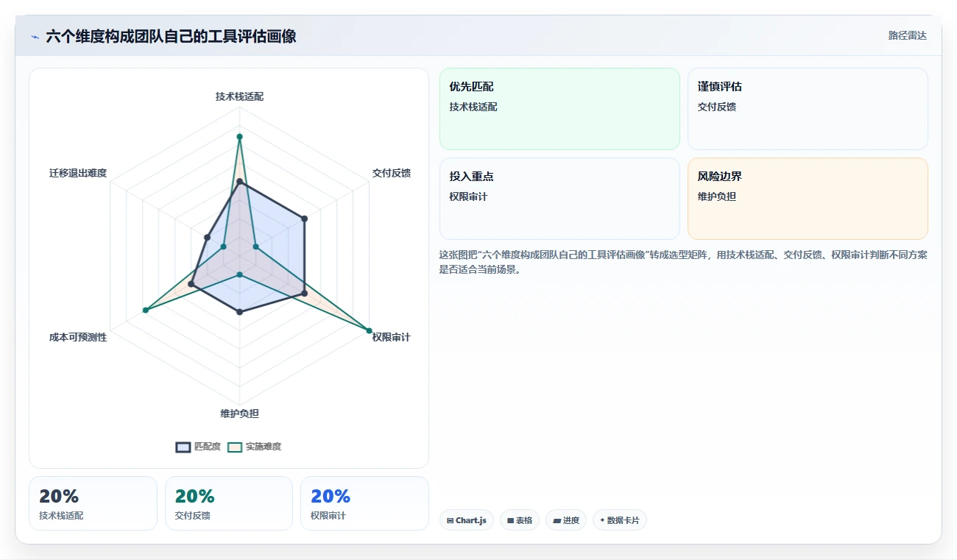This screenshot has height=560, width=957.
Task: Click the 技术栈适配 radar axis label
Action: [x=239, y=96]
